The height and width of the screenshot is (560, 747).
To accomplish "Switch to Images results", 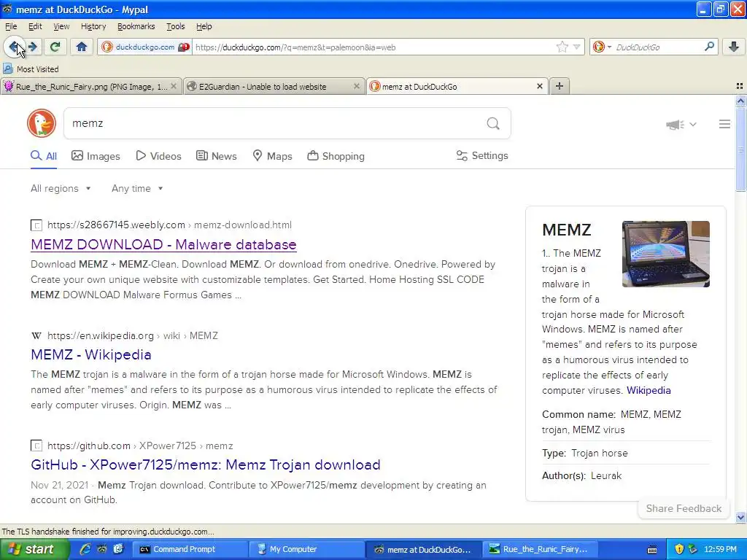I will pos(96,156).
